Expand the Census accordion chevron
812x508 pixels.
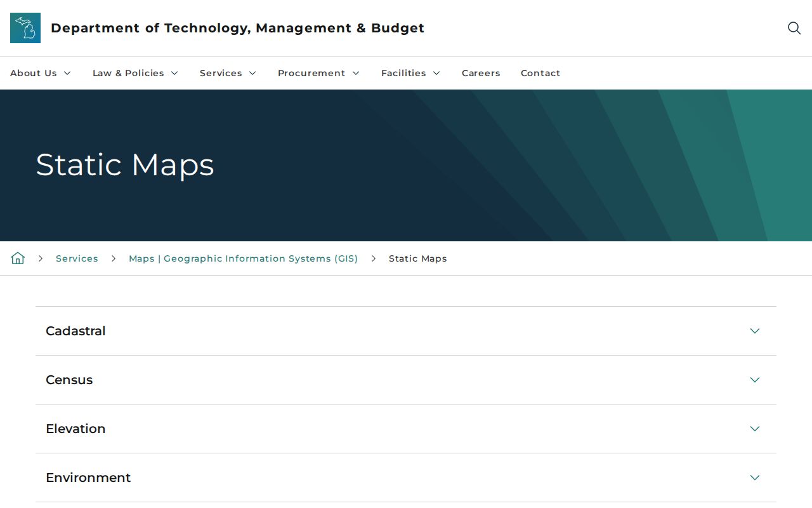[755, 380]
